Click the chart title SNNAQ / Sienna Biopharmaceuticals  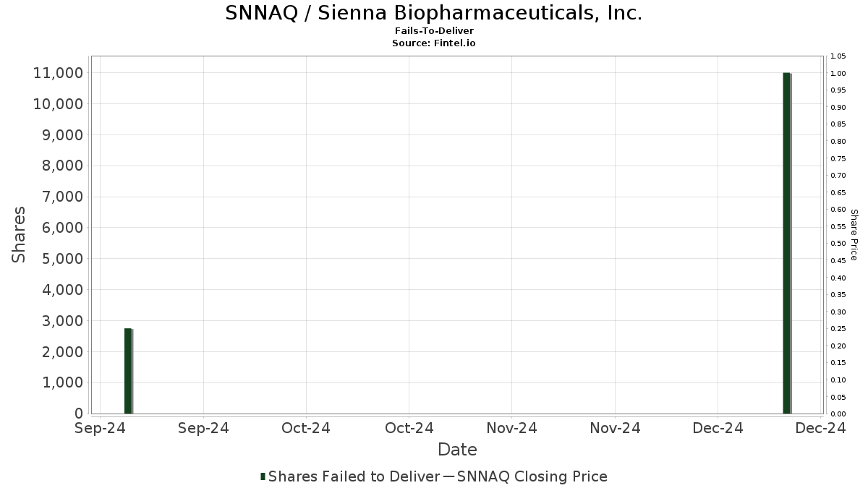tap(433, 13)
